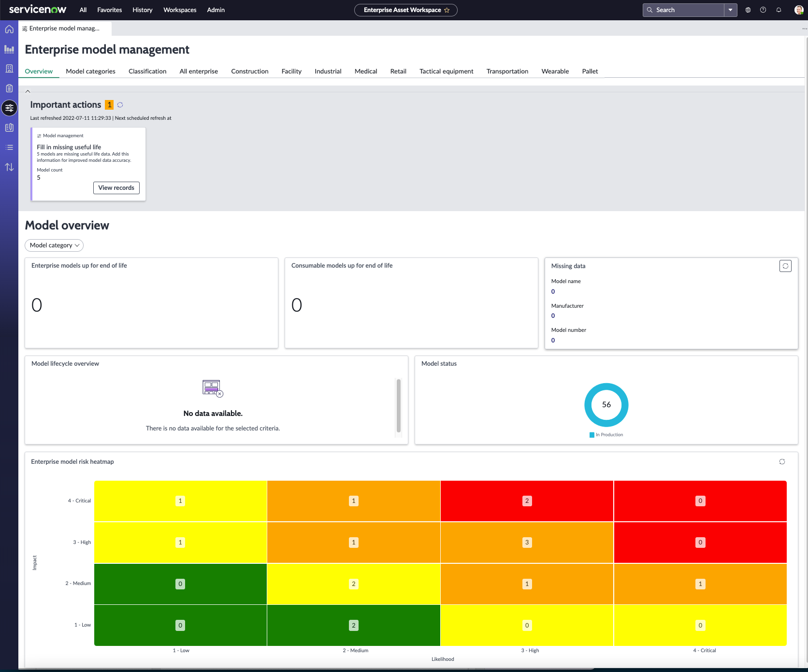Switch to the Wearable tab
This screenshot has width=808, height=672.
[555, 71]
